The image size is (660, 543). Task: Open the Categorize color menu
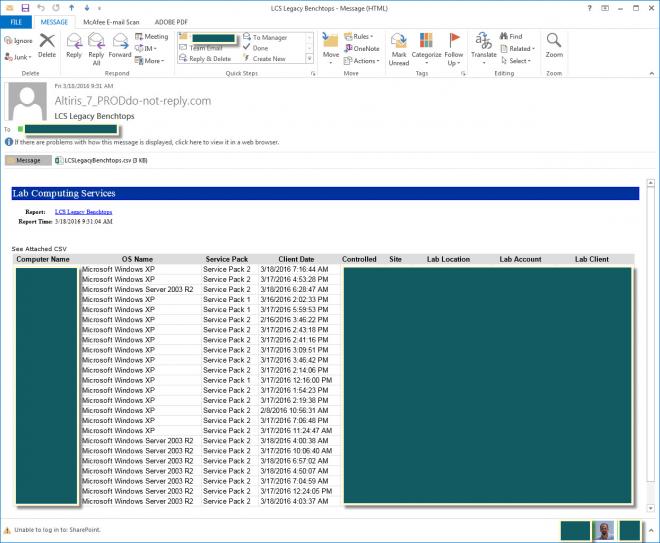click(426, 49)
